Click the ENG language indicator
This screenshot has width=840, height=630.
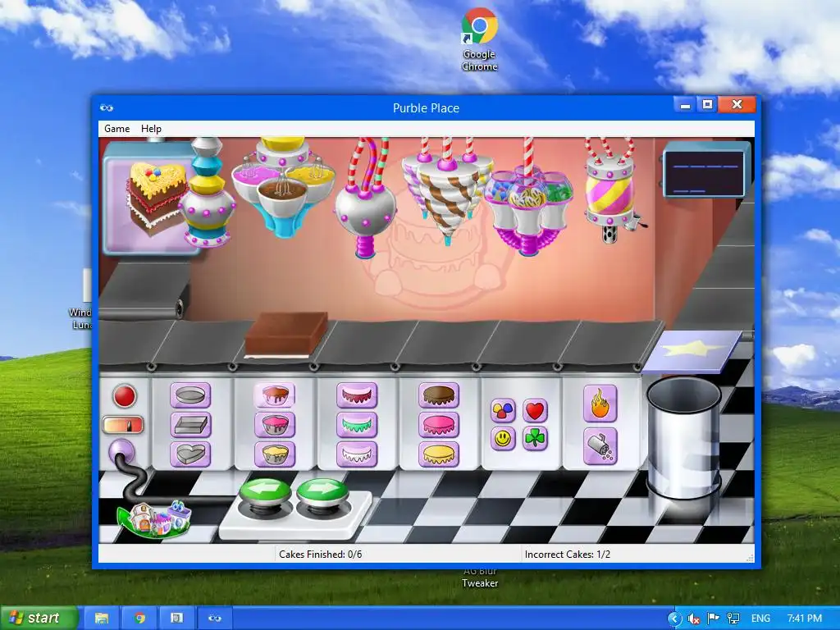point(760,619)
